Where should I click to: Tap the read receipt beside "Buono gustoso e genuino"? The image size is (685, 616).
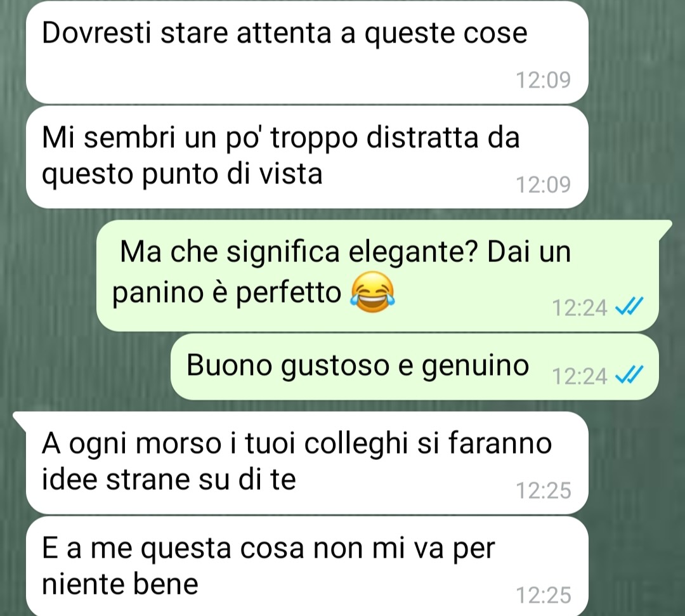[629, 375]
